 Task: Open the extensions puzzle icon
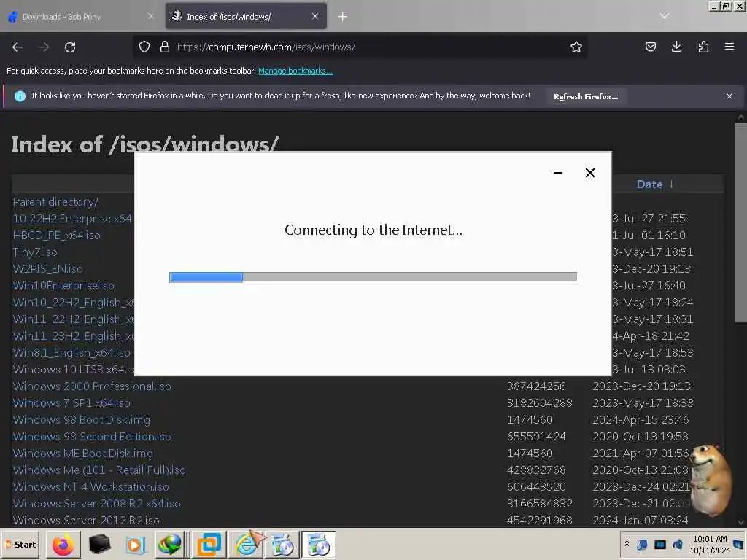[x=703, y=47]
